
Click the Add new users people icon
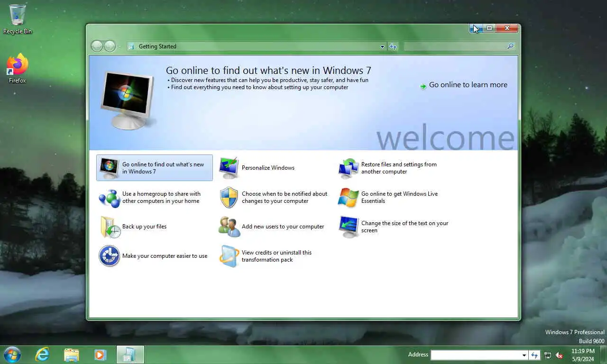point(229,227)
